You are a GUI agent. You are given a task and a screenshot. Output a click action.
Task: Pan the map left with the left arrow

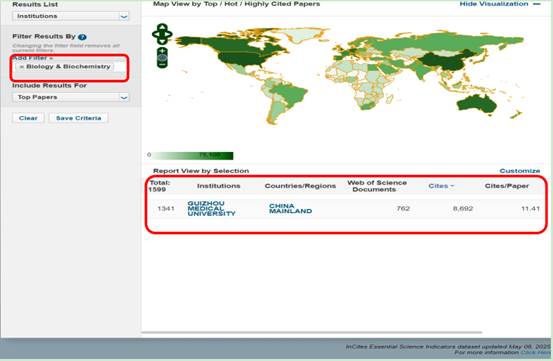(156, 34)
